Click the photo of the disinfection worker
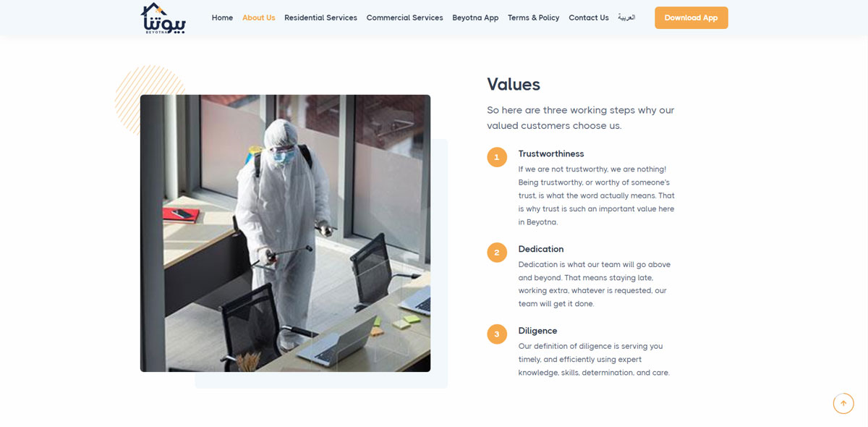This screenshot has width=868, height=427. click(285, 233)
